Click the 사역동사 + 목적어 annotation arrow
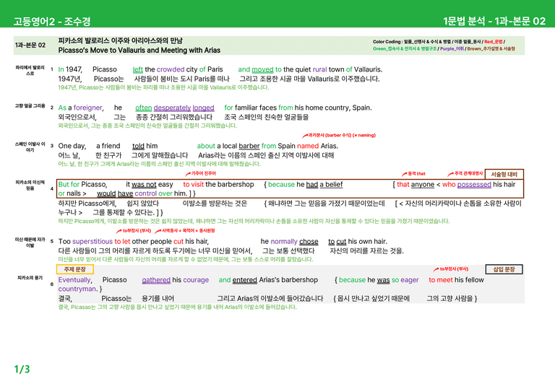This screenshot has width=555, height=392. point(158,231)
